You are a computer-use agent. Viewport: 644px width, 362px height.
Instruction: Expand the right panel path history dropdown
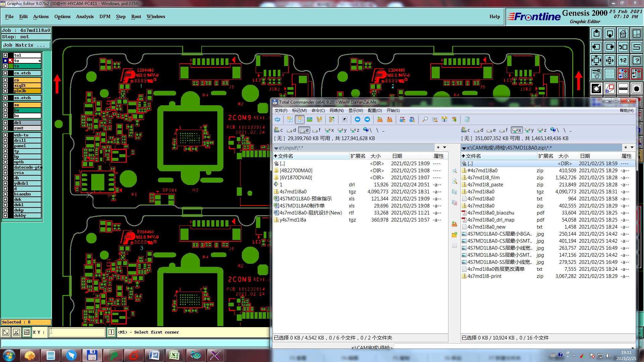tap(632, 147)
